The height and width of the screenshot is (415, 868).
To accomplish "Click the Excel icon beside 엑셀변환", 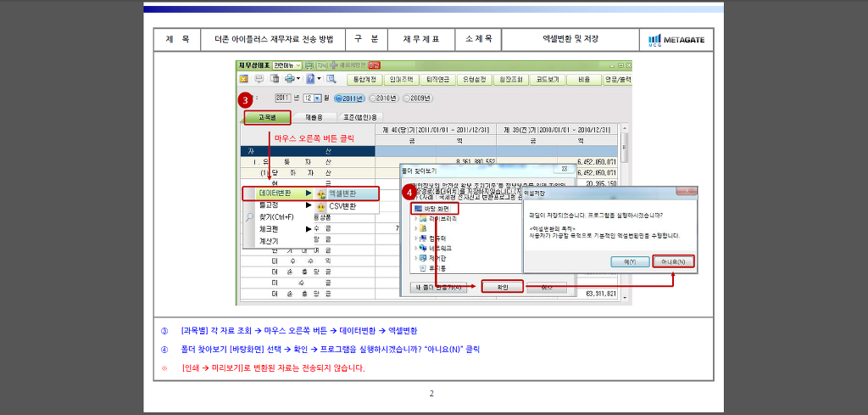I will (x=321, y=194).
